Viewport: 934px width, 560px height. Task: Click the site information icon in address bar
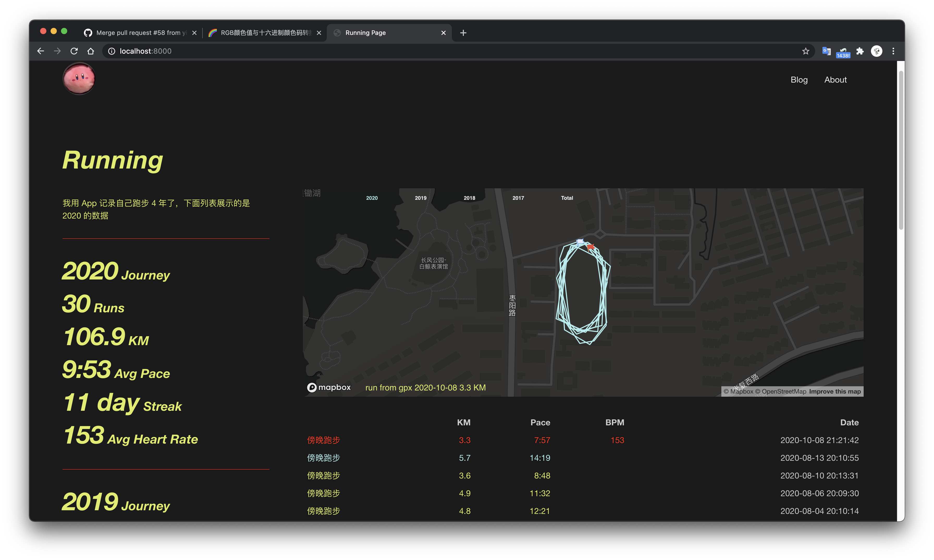pos(111,51)
